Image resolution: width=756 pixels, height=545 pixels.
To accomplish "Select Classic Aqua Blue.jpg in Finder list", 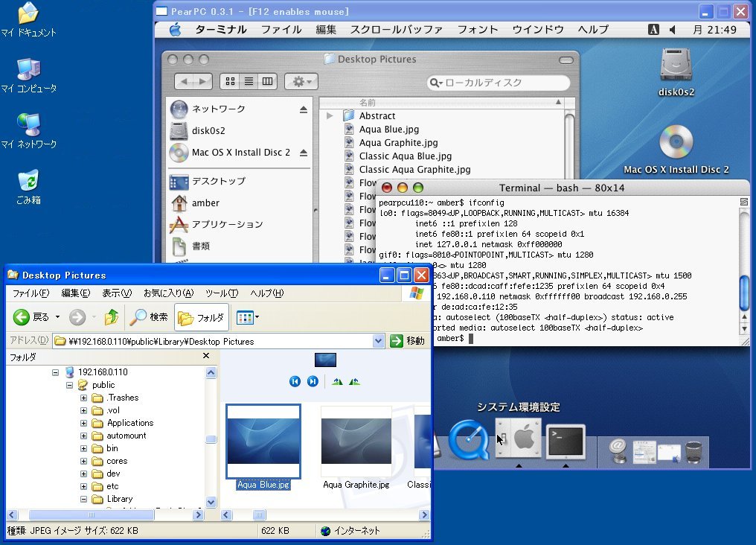I will [405, 156].
